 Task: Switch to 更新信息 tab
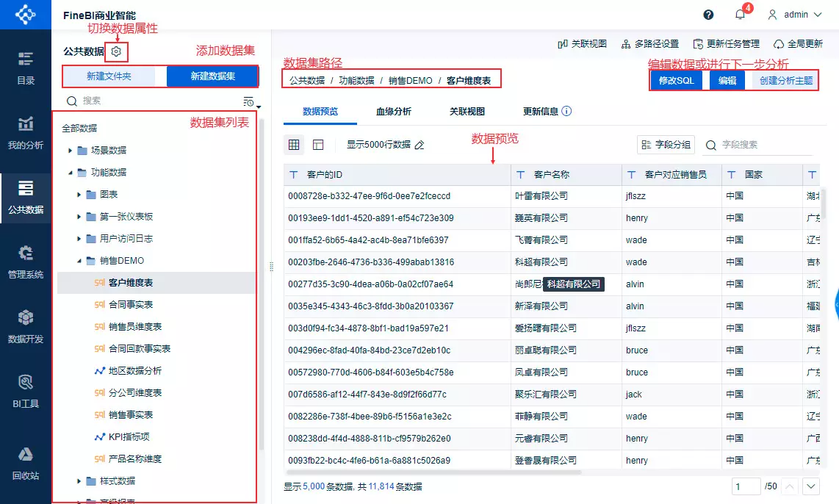point(541,111)
